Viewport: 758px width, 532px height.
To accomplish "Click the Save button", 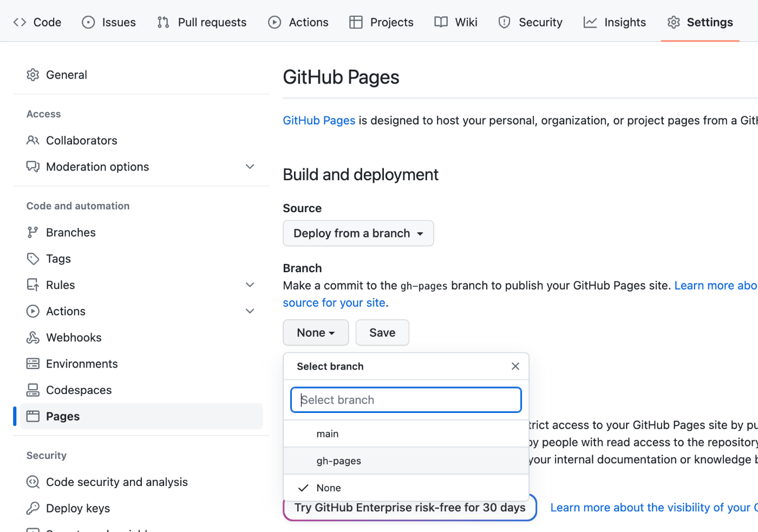I will point(382,333).
